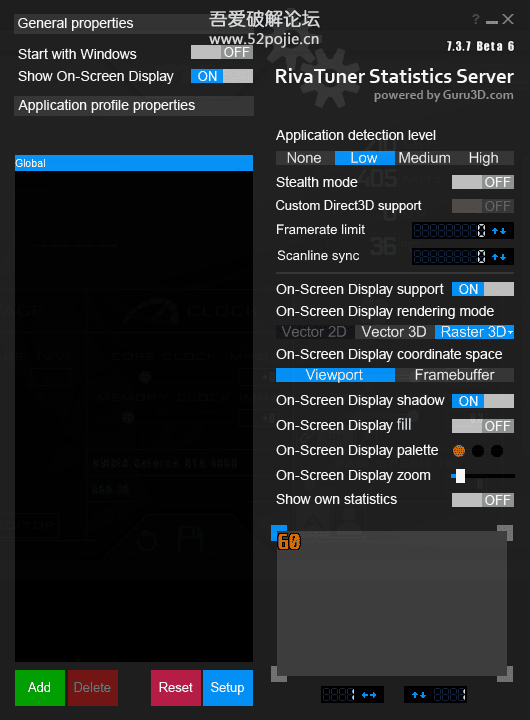Click the orange 60 framerate preview counter
This screenshot has width=530, height=720.
289,542
